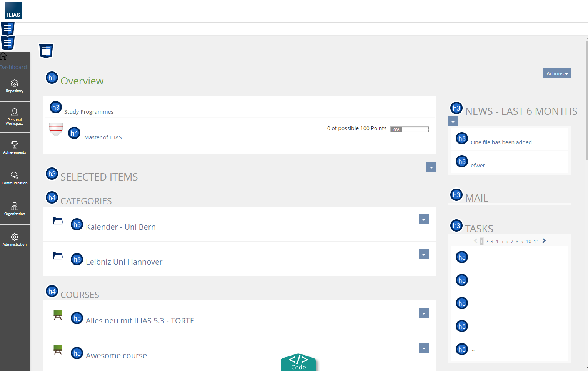Screen dimensions: 588x371
Task: Click the Code badge icon
Action: [298, 362]
